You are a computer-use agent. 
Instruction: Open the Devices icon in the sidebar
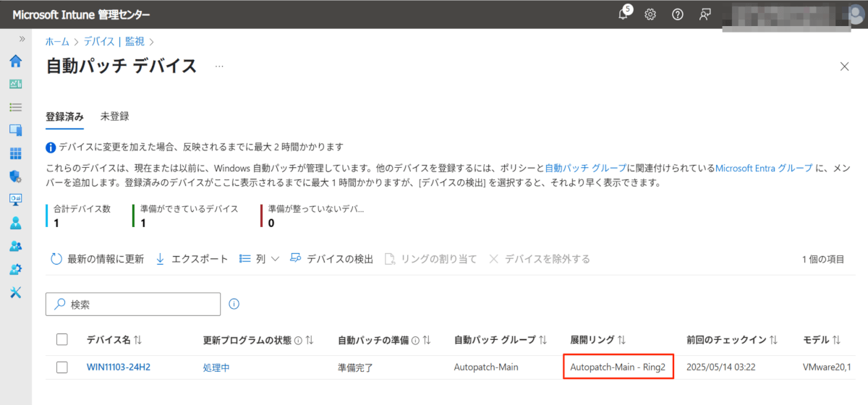pos(15,130)
